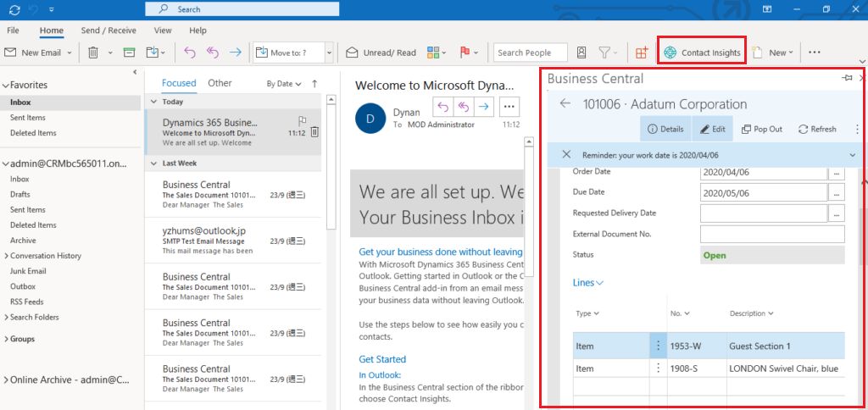
Task: Go back with the Business Central arrow
Action: click(x=565, y=103)
